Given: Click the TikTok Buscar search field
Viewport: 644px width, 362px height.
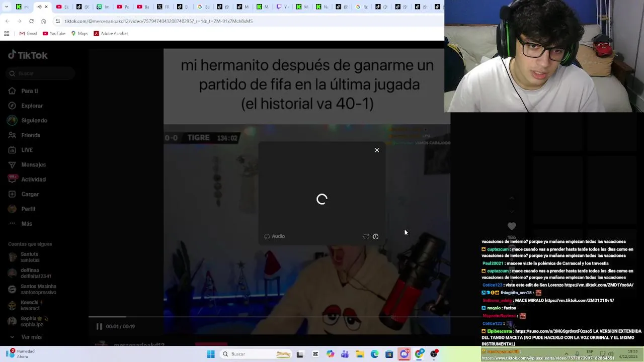Looking at the screenshot, I should (41, 73).
